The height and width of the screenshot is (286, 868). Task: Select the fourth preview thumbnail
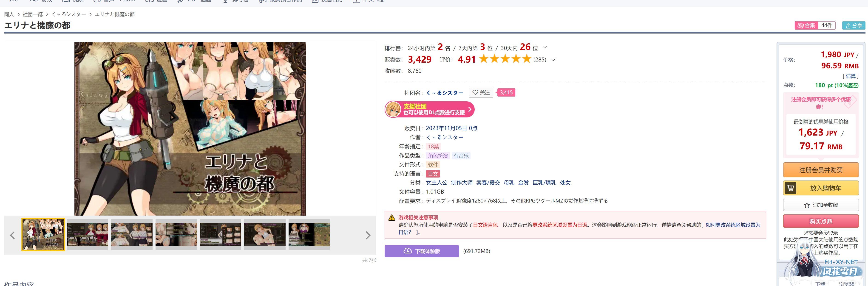pos(176,235)
